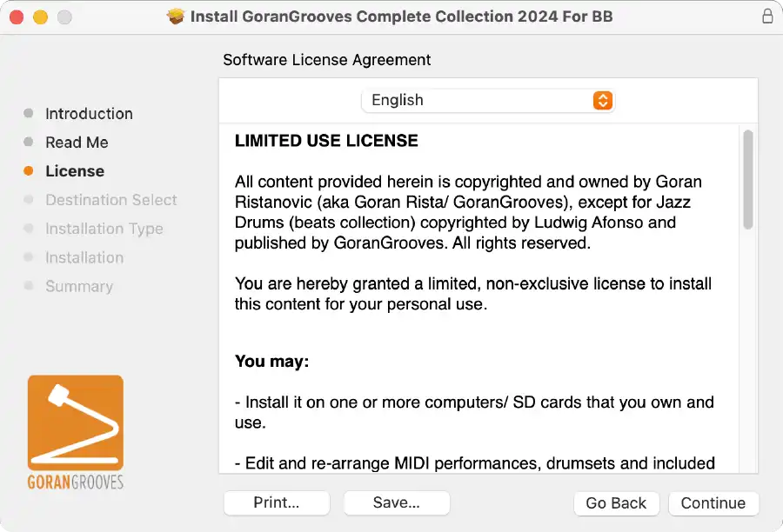The width and height of the screenshot is (783, 532).
Task: Close the installer window with red button
Action: [x=17, y=17]
